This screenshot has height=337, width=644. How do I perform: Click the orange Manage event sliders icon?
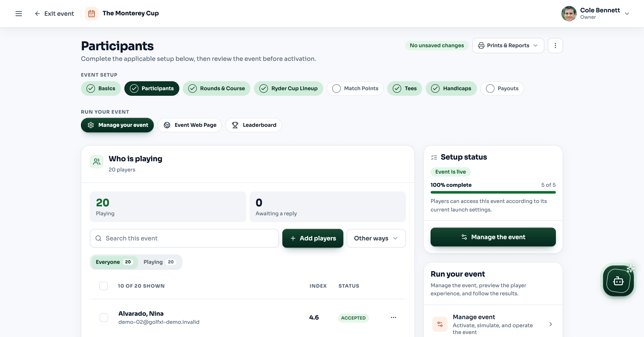440,324
